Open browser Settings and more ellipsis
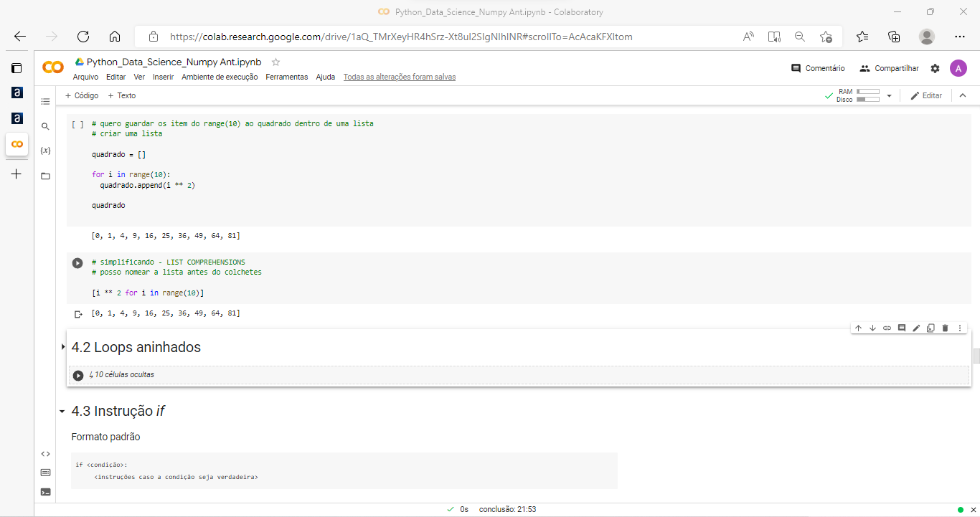980x517 pixels. point(960,37)
